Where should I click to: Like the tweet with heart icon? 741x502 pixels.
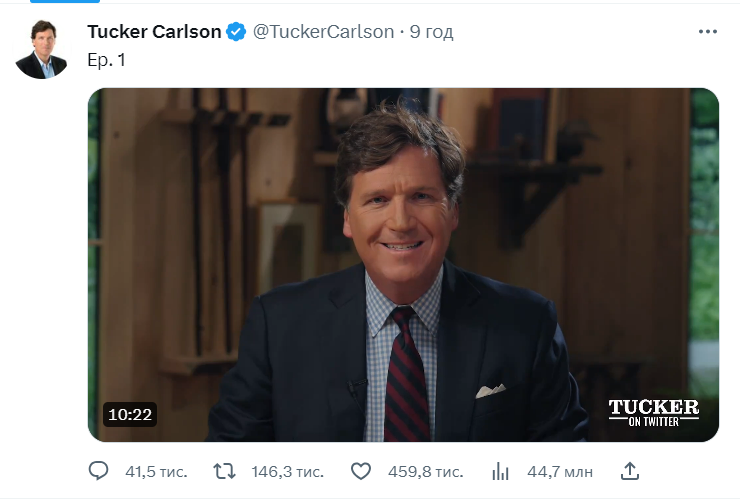click(x=361, y=471)
